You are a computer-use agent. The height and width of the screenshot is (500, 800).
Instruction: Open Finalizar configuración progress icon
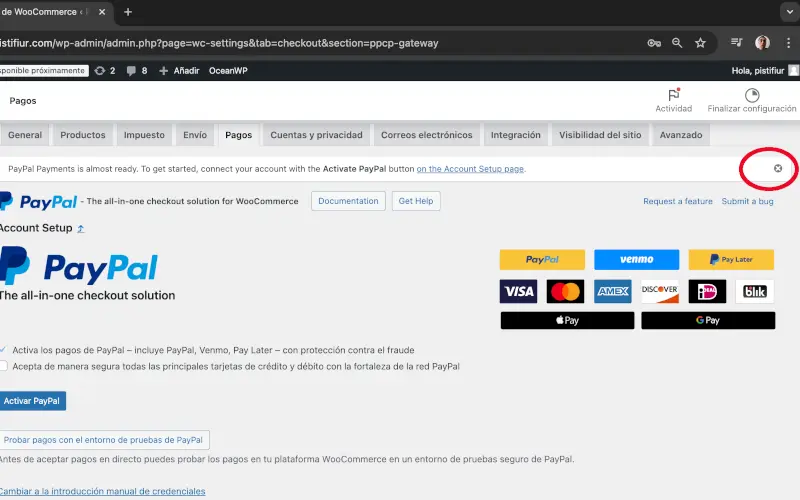click(752, 95)
